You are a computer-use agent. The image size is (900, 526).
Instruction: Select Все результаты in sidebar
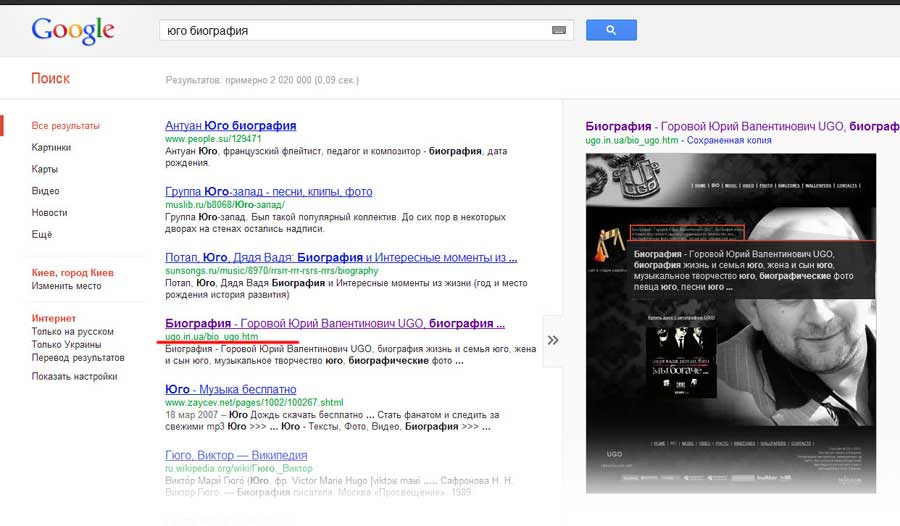tap(65, 126)
